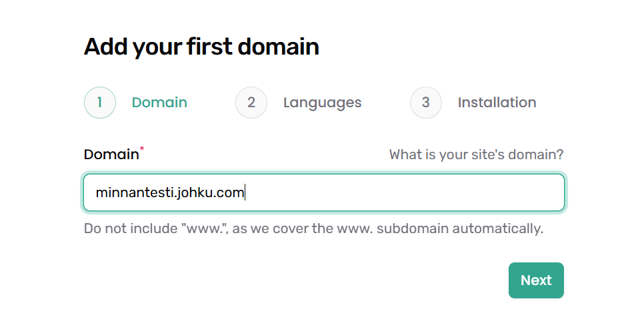Click the Next button
Image resolution: width=644 pixels, height=335 pixels.
536,280
